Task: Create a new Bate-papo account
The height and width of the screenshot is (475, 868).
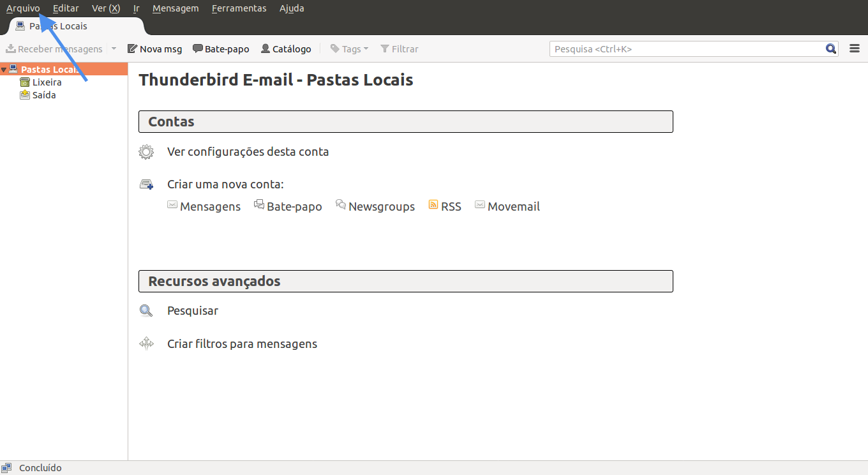Action: (x=294, y=207)
